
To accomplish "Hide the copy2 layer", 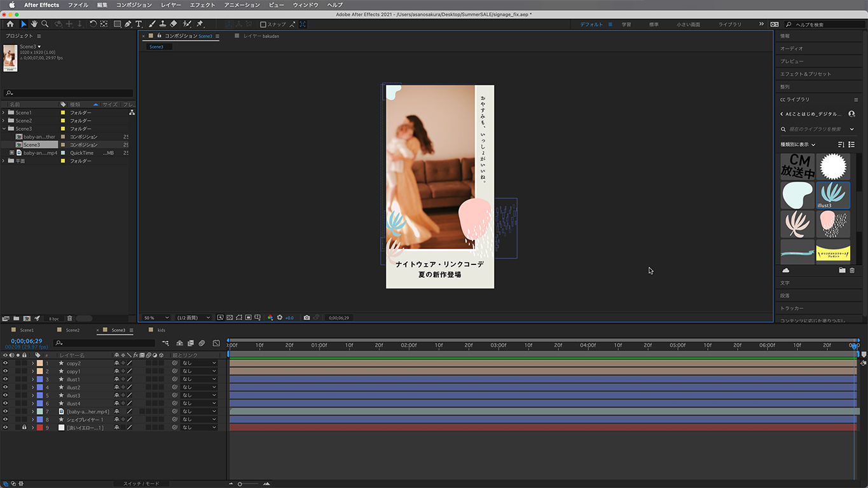I will 5,363.
